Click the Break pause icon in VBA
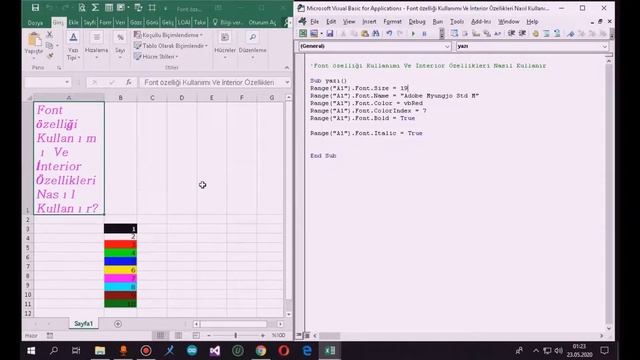The width and height of the screenshot is (640, 360). (x=424, y=33)
